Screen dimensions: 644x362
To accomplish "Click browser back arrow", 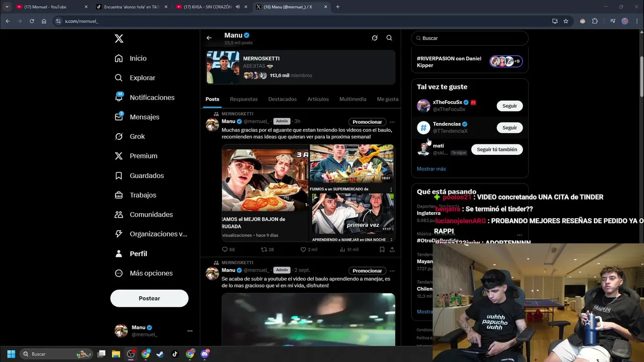I will (x=8, y=21).
